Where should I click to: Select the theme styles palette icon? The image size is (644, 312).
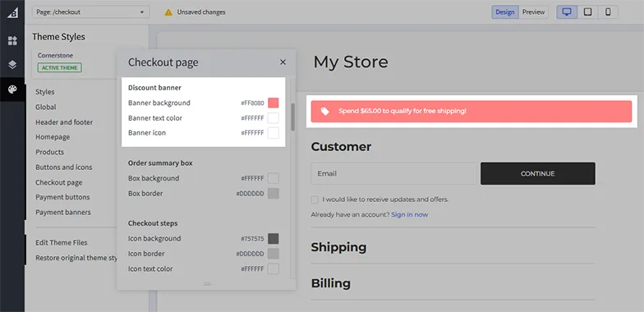[12, 89]
